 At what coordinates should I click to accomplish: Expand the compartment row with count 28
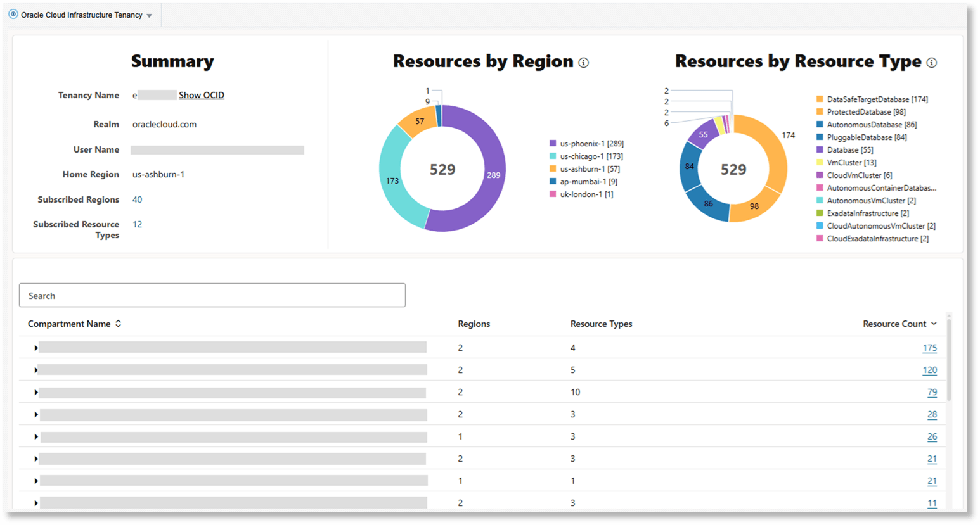[35, 414]
